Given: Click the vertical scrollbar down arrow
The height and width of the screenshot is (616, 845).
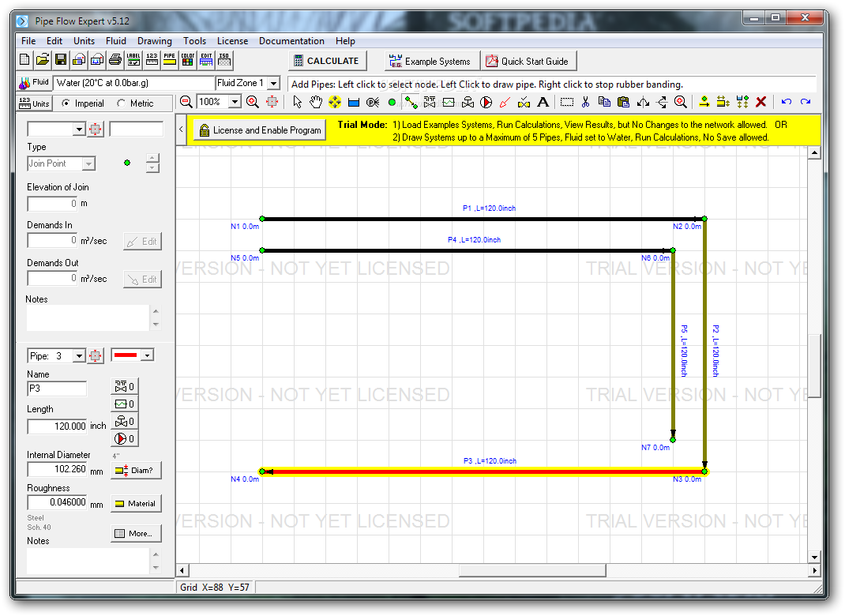Looking at the screenshot, I should pyautogui.click(x=814, y=558).
